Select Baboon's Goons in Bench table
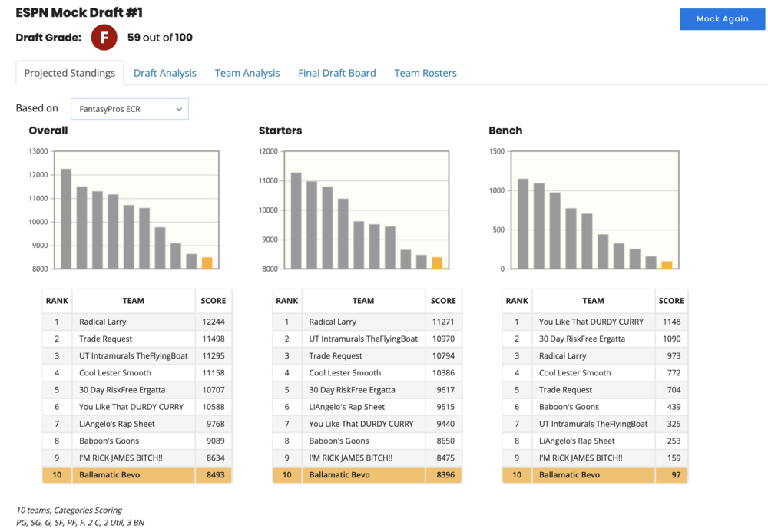768x532 pixels. tap(569, 407)
